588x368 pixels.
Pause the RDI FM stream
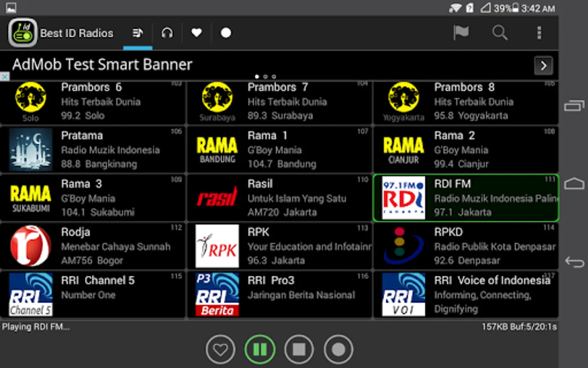tap(260, 350)
